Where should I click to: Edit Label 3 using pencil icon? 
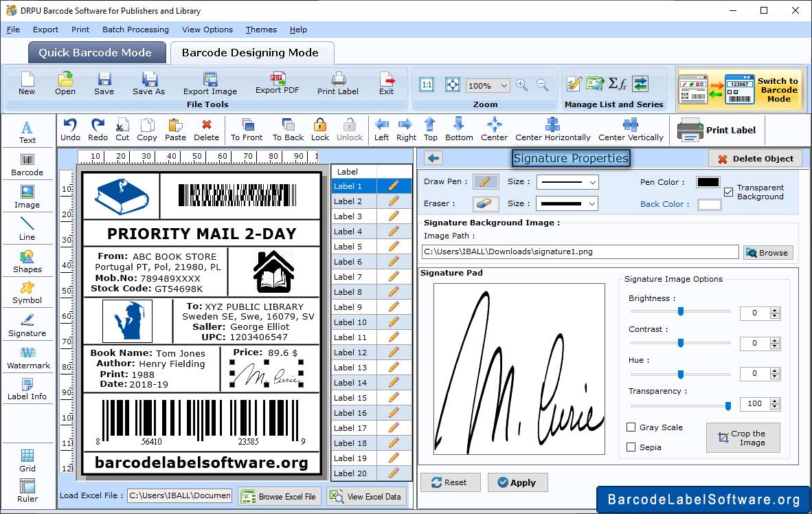click(x=394, y=216)
